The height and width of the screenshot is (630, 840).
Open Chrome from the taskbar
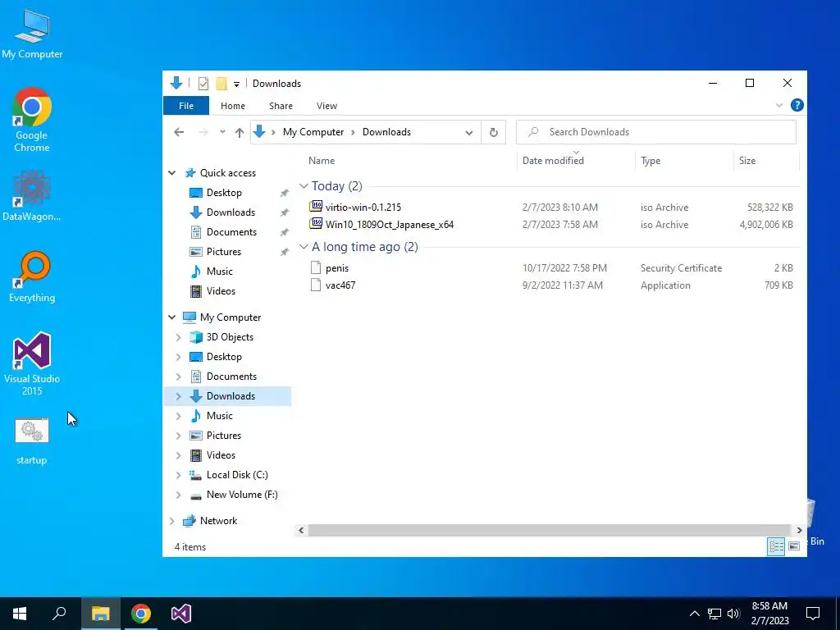coord(141,614)
